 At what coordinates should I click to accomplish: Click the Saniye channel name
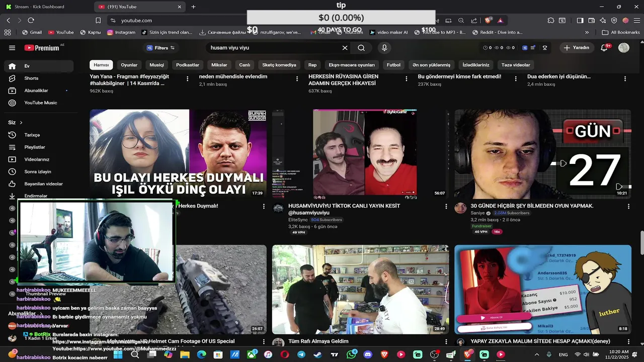tap(477, 213)
